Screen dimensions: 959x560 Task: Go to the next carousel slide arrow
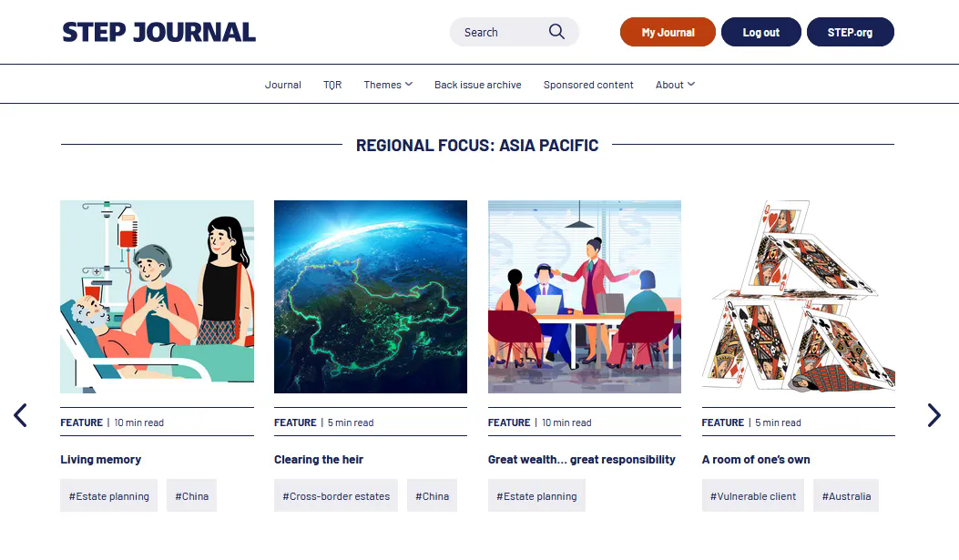[x=933, y=415]
